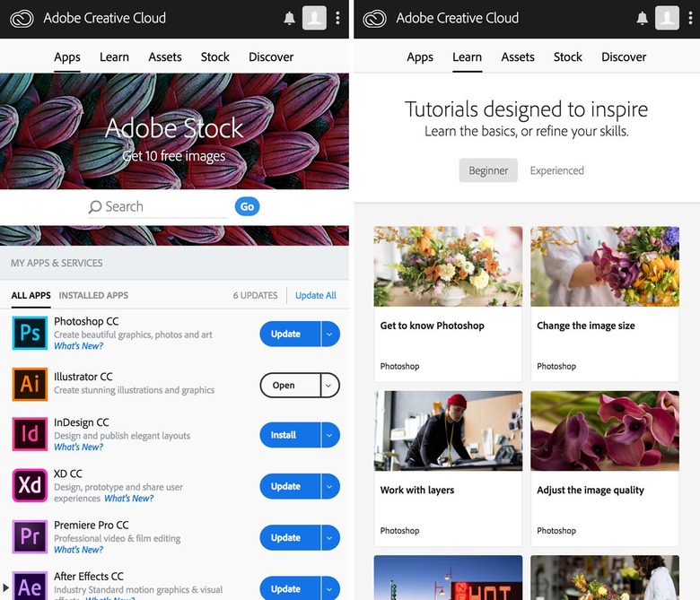Open notifications bell in left panel
Viewport: 700px width, 600px height.
(289, 18)
